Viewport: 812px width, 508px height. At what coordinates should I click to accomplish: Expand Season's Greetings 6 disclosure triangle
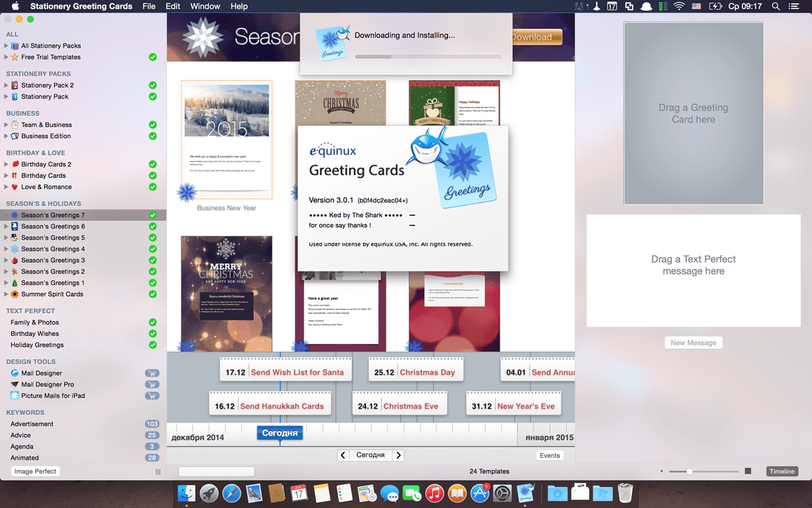pos(6,226)
